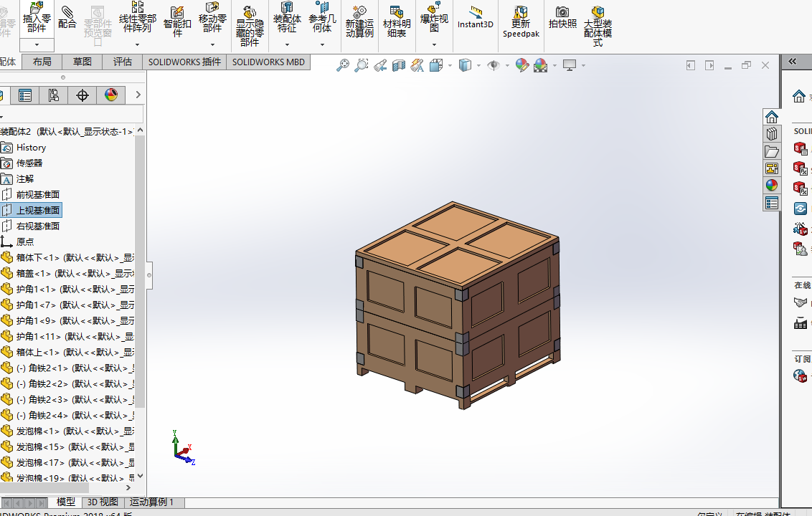Click the Dynamic Annotation Views icon
Screen dimensions: 812x516
click(x=417, y=65)
